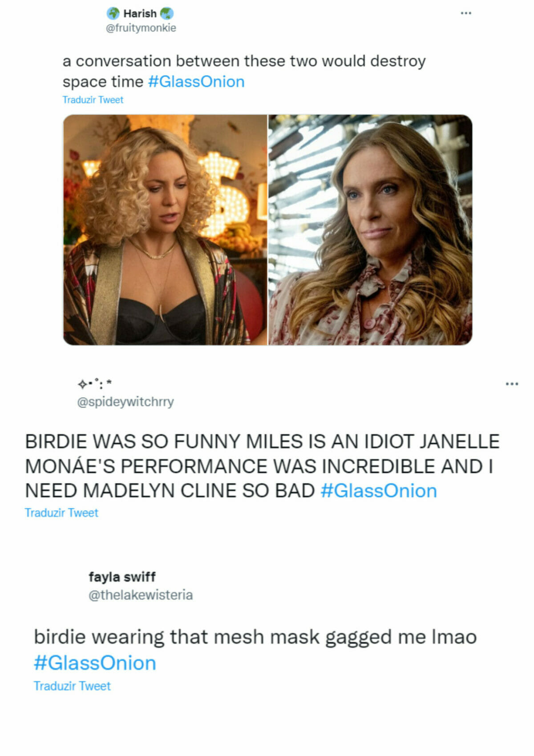
Task: Click the sparkle symbols display name
Action: (95, 383)
